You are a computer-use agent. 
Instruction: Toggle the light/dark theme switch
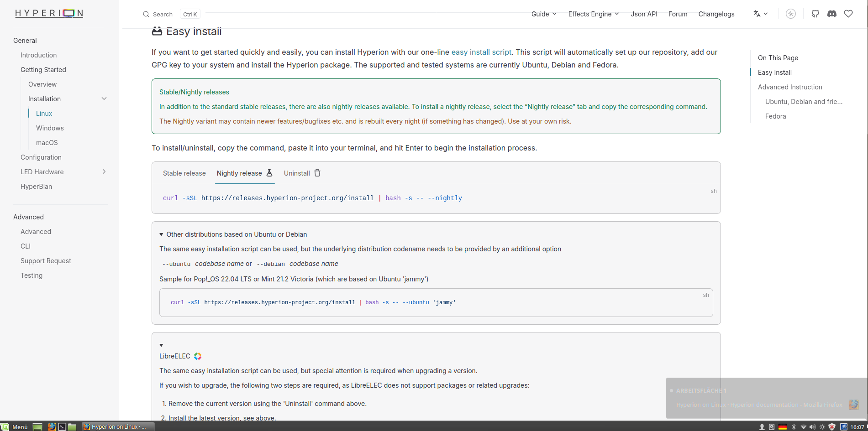coord(790,14)
